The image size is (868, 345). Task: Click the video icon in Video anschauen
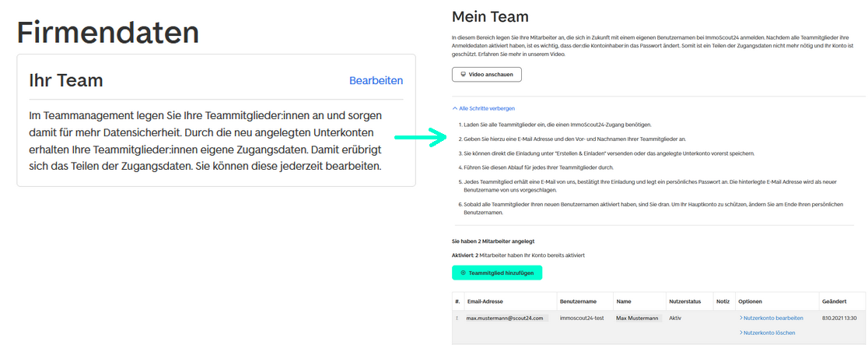464,75
